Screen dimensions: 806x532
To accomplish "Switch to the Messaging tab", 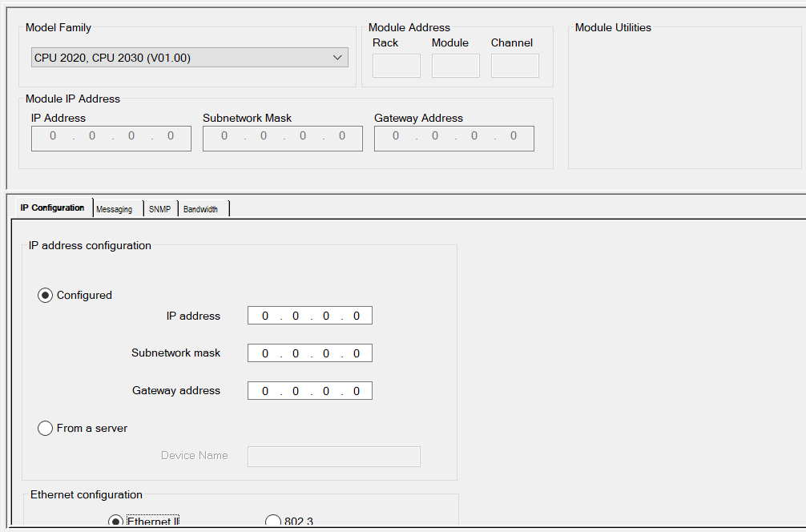I will coord(115,209).
